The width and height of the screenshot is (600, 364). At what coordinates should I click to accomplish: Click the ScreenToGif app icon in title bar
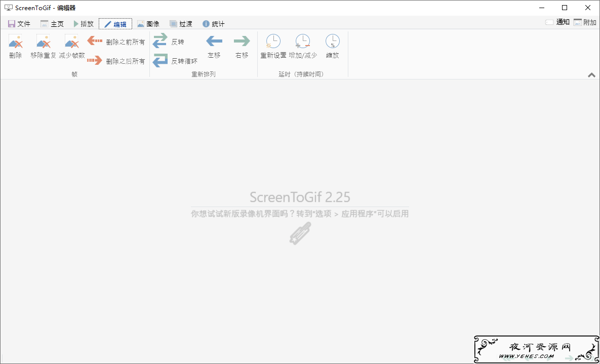tap(9, 7)
